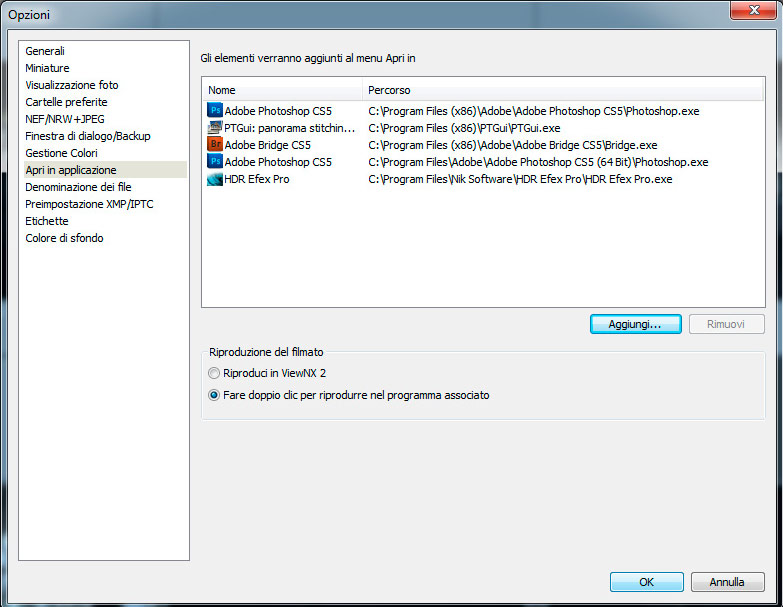
Task: Click the PTGui panorama stitching icon
Action: click(x=215, y=128)
